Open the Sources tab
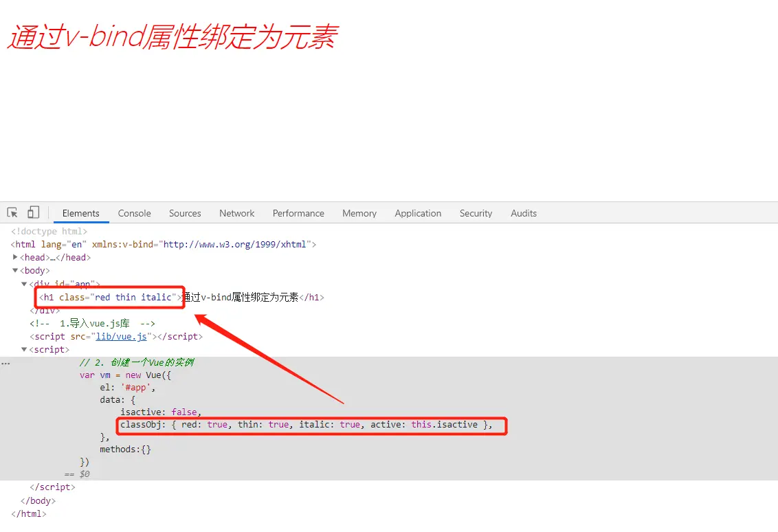The height and width of the screenshot is (532, 778). pyautogui.click(x=185, y=213)
